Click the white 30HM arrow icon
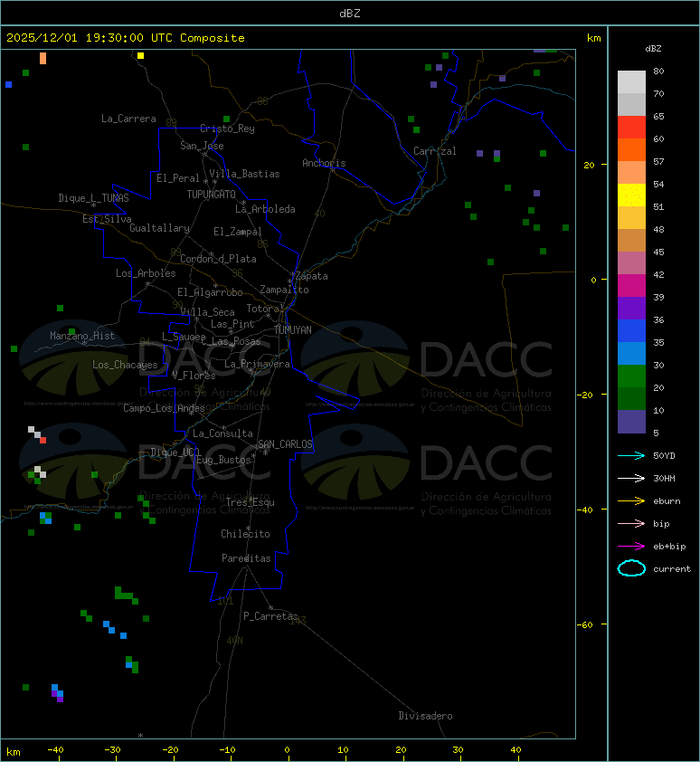Image resolution: width=700 pixels, height=762 pixels. (631, 478)
